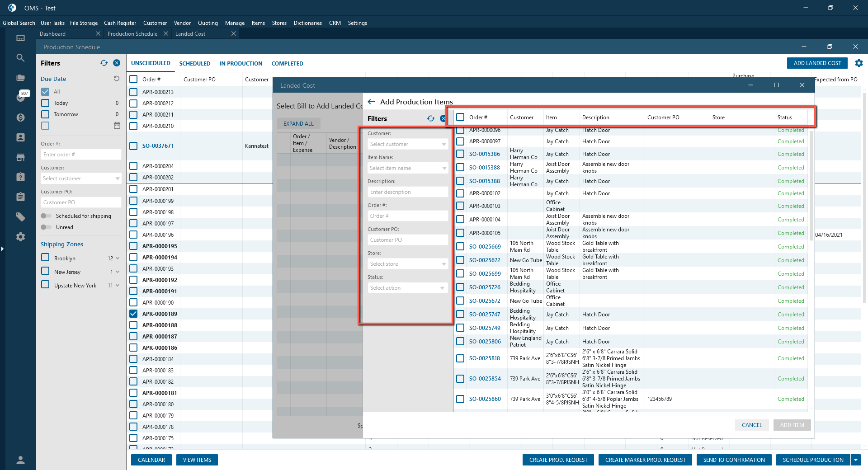This screenshot has height=470, width=868.
Task: Expand the Upstate New York shipping zone
Action: click(118, 286)
